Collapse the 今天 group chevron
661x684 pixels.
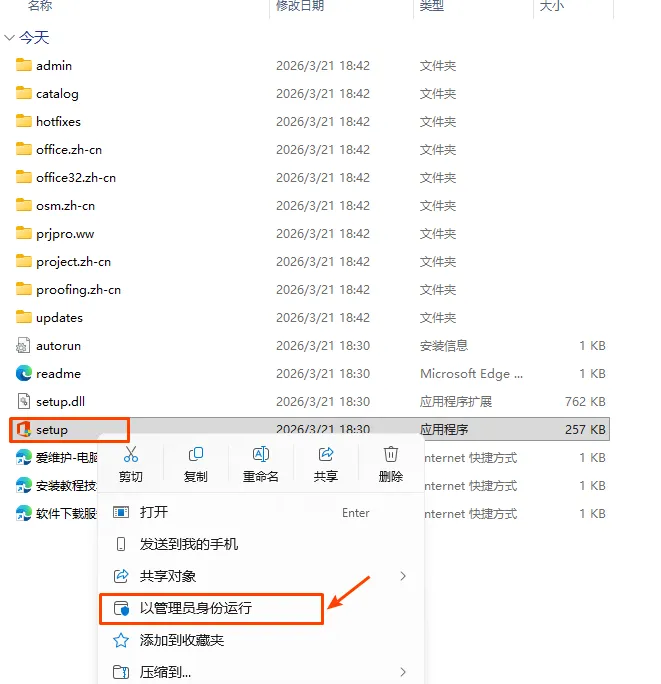(9, 38)
